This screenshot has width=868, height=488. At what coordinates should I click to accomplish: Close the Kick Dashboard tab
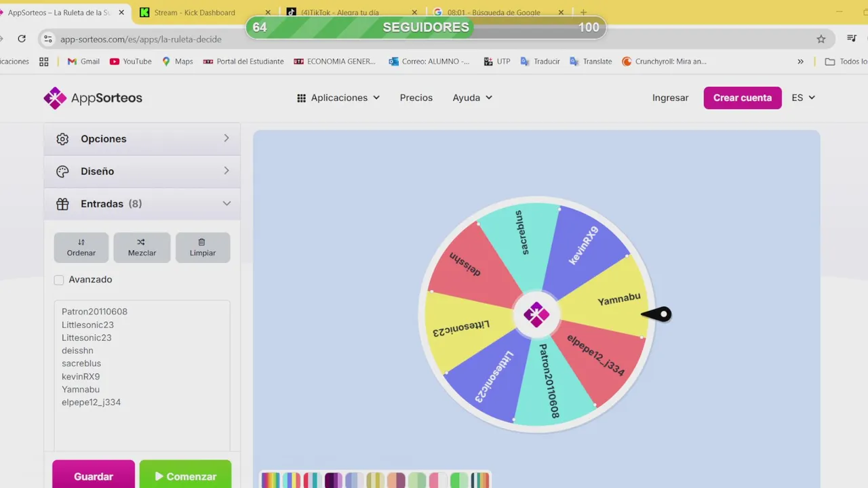point(268,12)
